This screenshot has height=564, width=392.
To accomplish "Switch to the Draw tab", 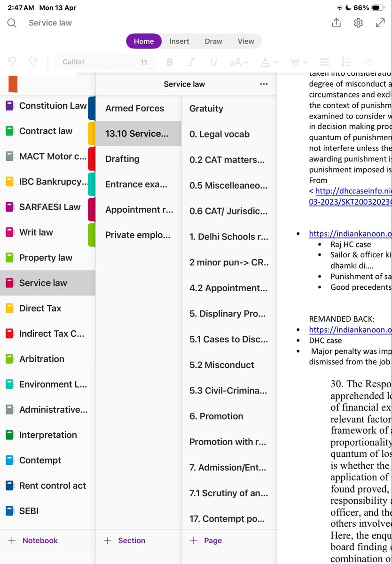I will [x=213, y=41].
